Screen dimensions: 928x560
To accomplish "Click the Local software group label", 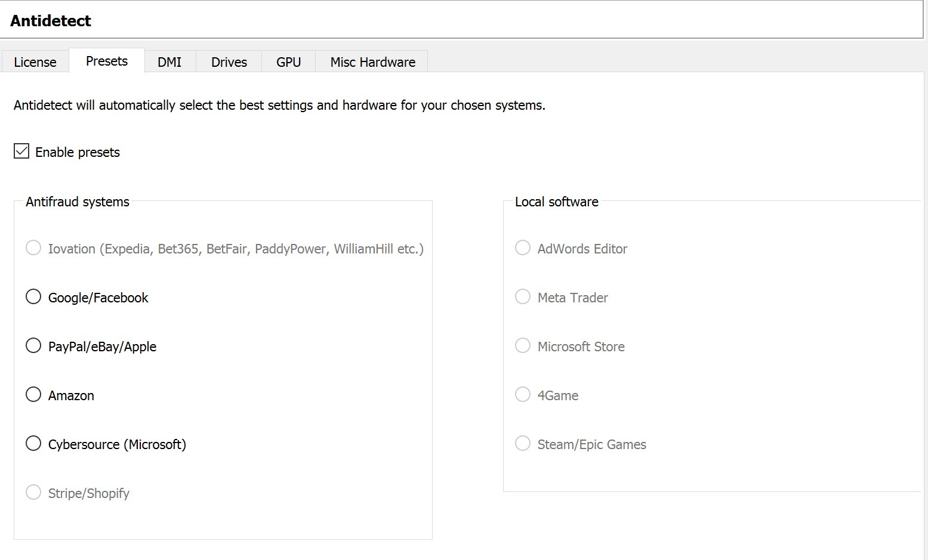I will (x=556, y=202).
